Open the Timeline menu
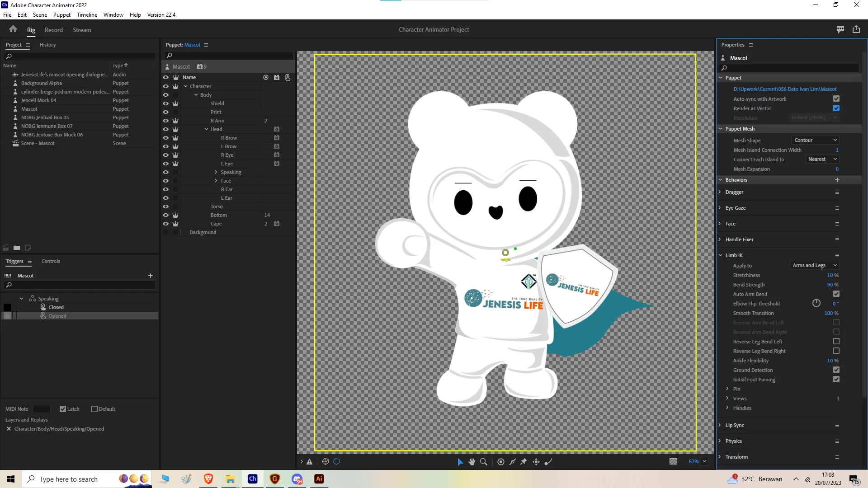 point(87,14)
